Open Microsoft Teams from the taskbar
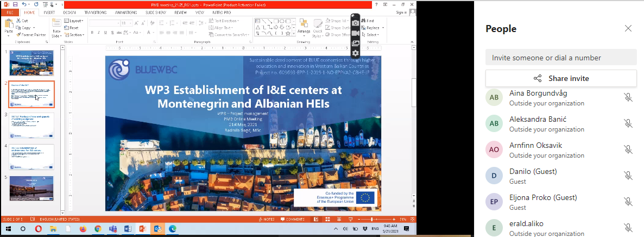 click(112, 229)
